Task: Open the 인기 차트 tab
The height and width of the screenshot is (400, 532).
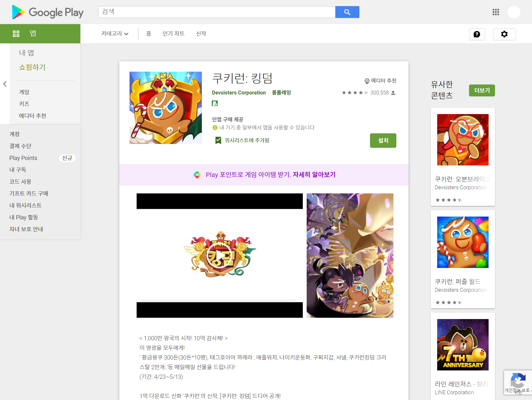Action: [x=174, y=34]
